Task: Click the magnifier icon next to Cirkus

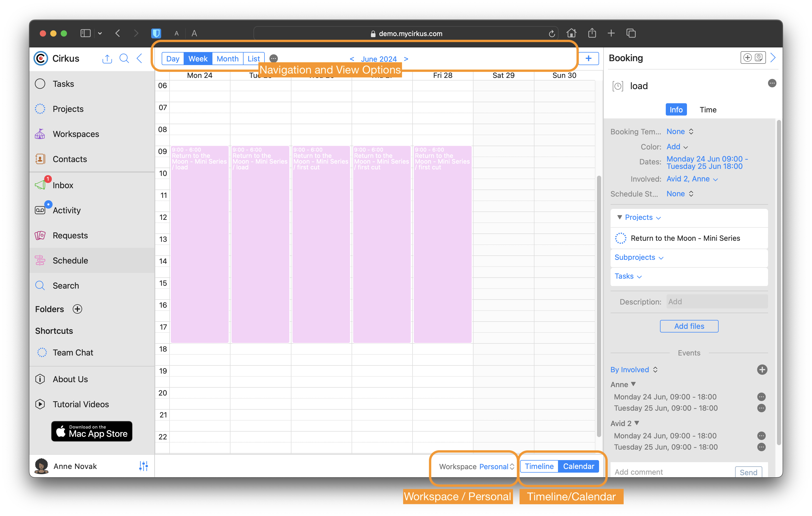Action: 124,59
